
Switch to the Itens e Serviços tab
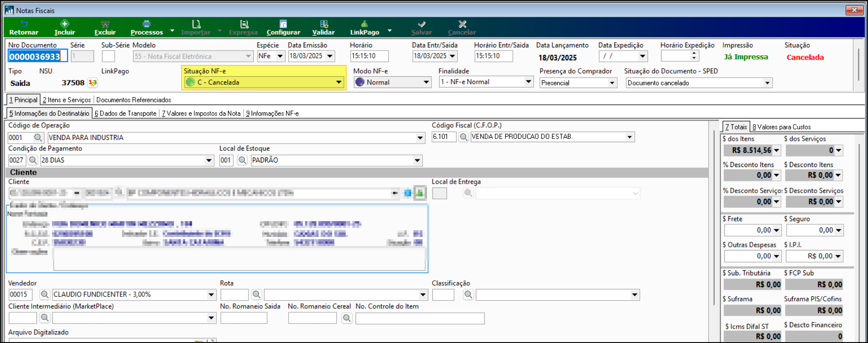(x=67, y=100)
